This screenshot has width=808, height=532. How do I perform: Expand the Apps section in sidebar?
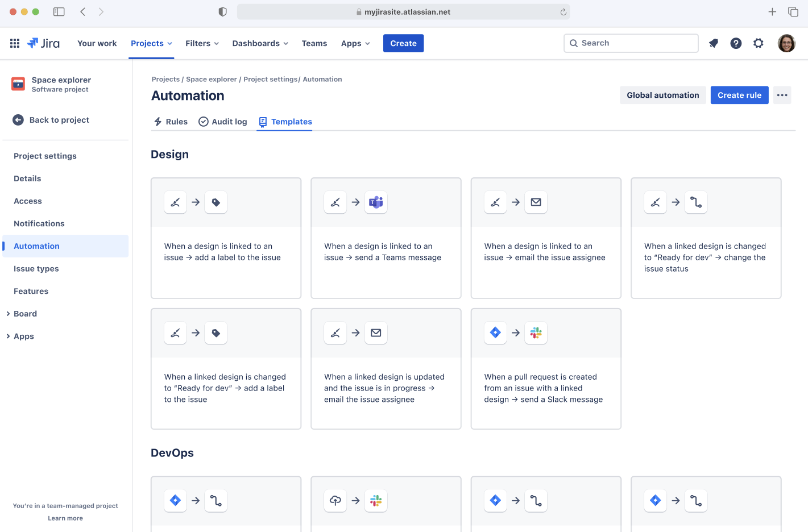click(24, 336)
